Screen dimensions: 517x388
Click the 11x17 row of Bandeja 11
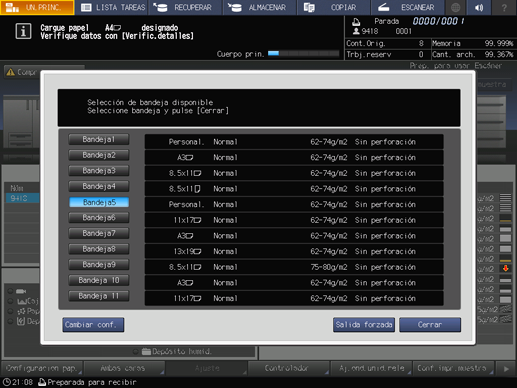[x=294, y=298]
